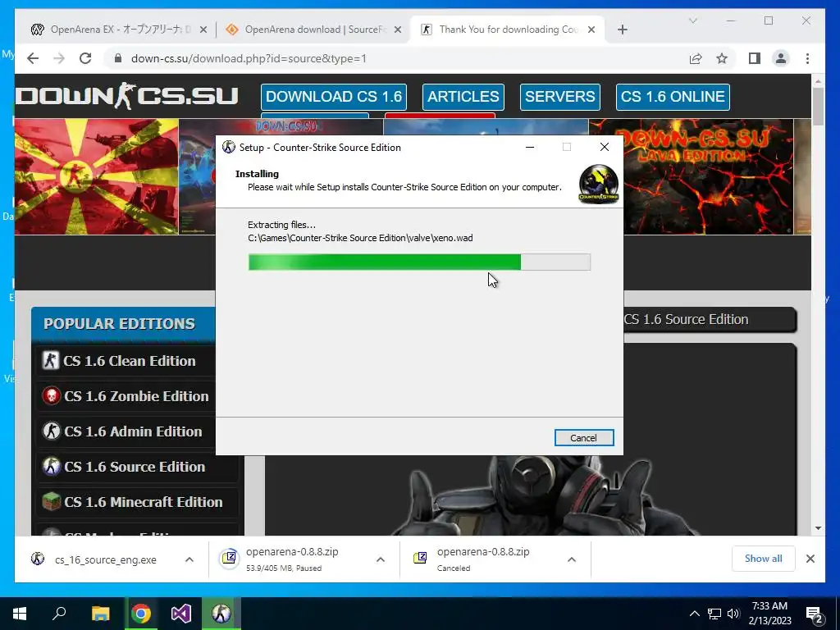Click the red and yellow sunburst banner thumbnail
Screen dimensions: 840x630
coord(97,177)
